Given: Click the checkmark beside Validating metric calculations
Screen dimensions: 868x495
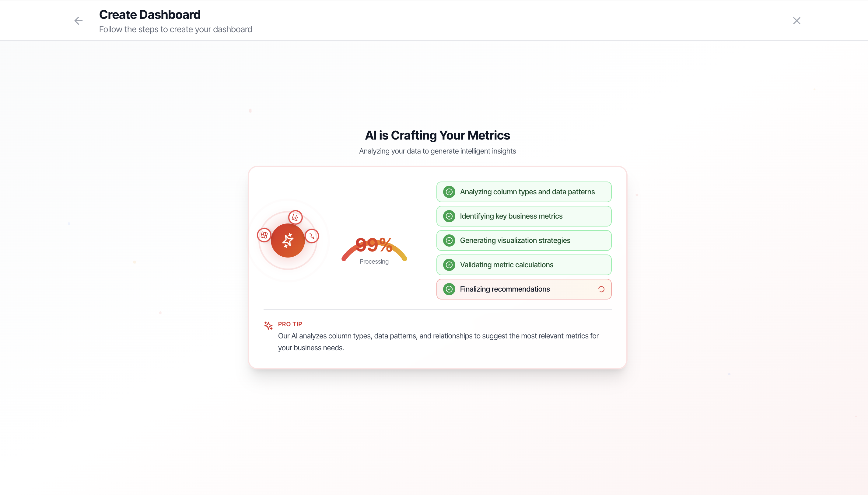Looking at the screenshot, I should (x=449, y=265).
